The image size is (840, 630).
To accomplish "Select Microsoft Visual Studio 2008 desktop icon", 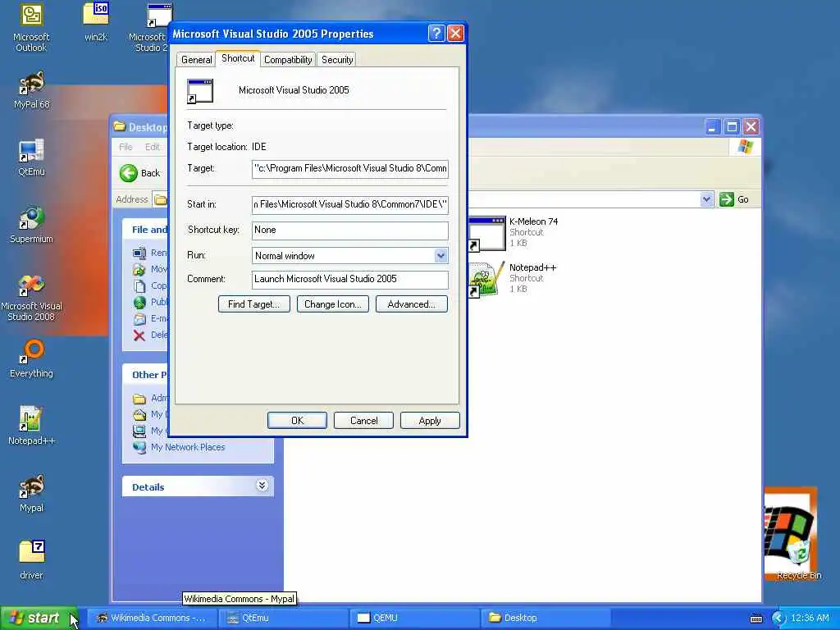I will [x=31, y=298].
